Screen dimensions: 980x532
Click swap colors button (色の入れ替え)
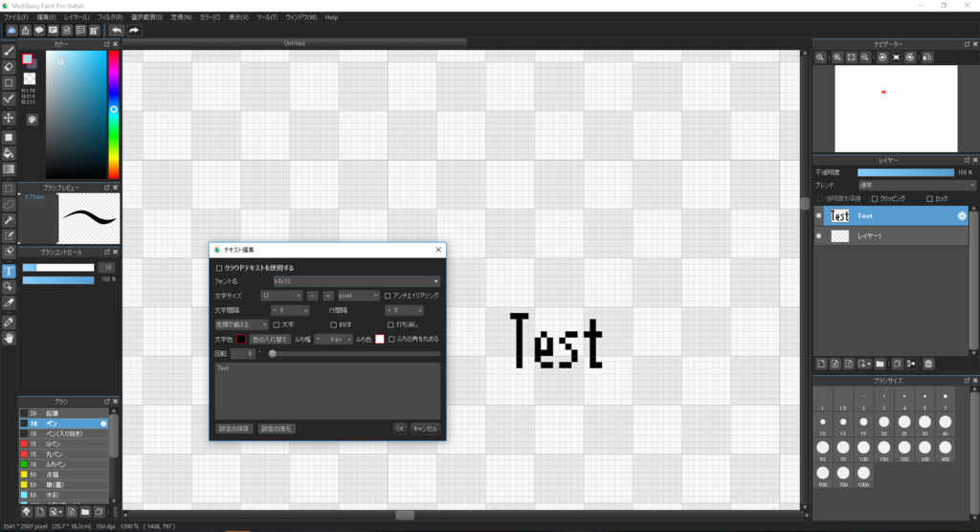pos(270,340)
